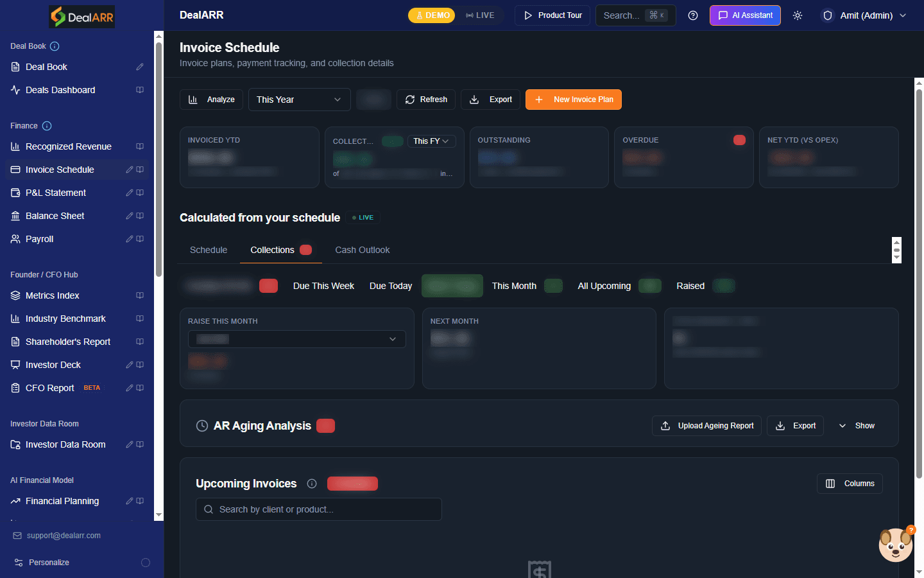Open Investor Data Room item
The width and height of the screenshot is (924, 578).
point(65,444)
